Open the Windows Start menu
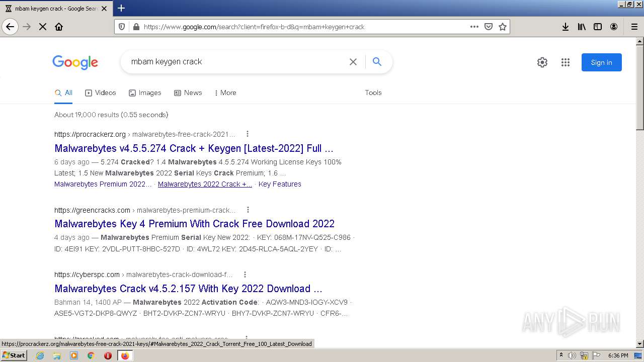The height and width of the screenshot is (362, 644). click(x=14, y=355)
